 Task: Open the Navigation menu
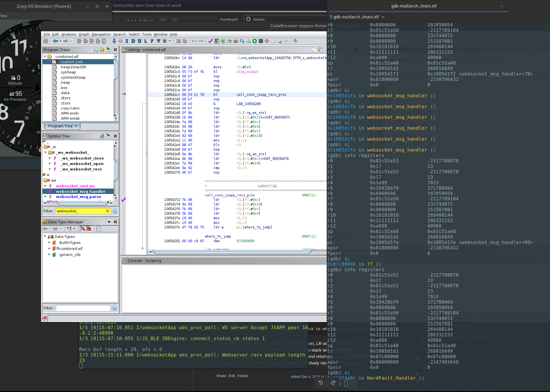pyautogui.click(x=101, y=34)
